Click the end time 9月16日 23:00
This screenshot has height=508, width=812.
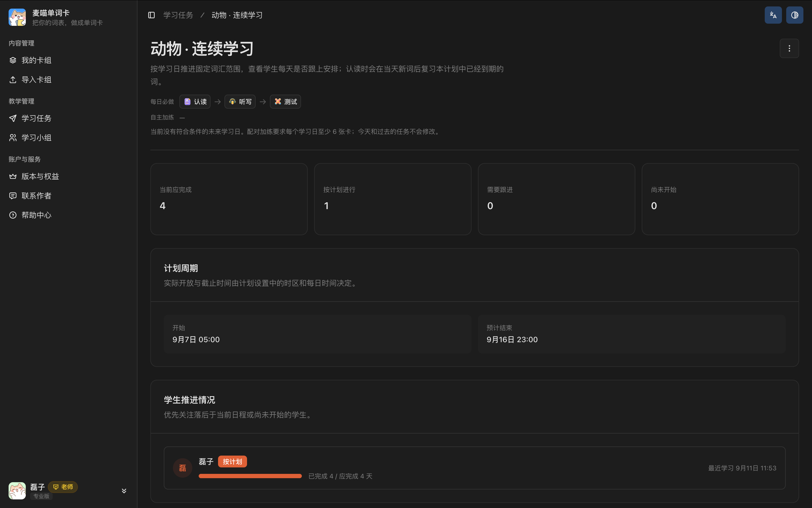pos(512,340)
